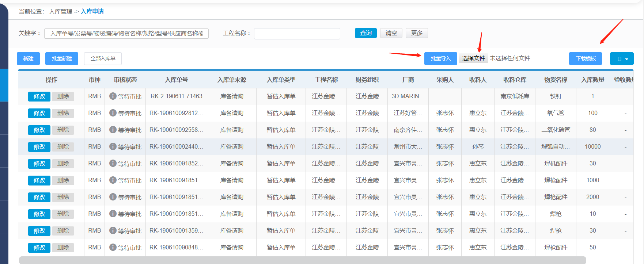Viewport: 644px width, 264px height.
Task: Click the horizontal scrollbar below the table
Action: [x=302, y=260]
